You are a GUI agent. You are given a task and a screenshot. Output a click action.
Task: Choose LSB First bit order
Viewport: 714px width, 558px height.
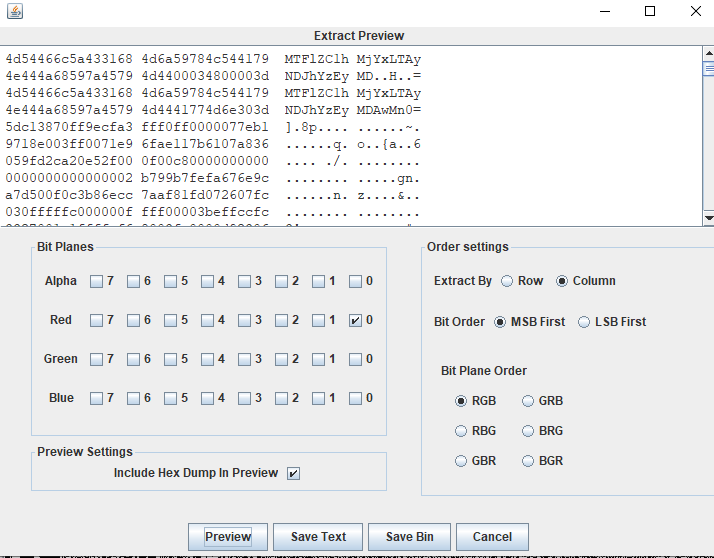pos(585,322)
